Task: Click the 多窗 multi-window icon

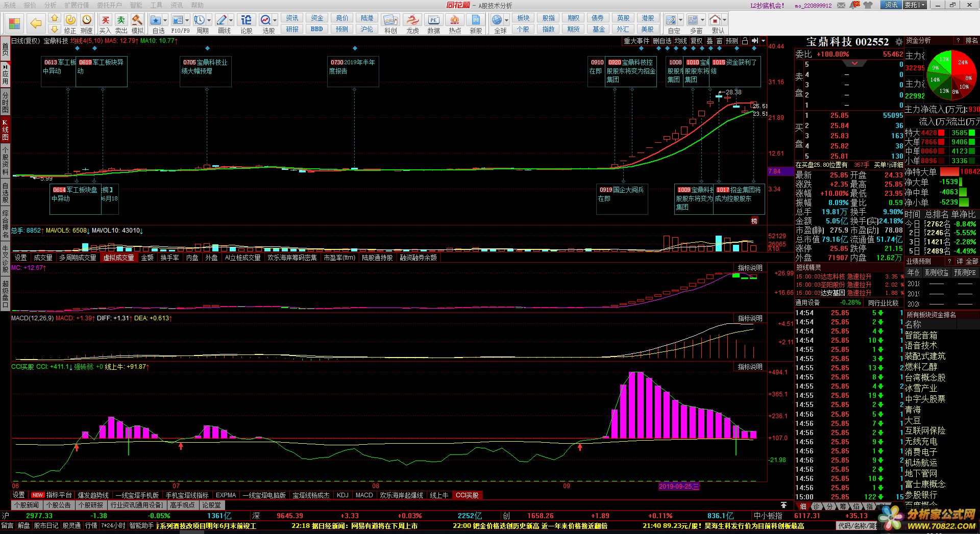Action: point(693,20)
